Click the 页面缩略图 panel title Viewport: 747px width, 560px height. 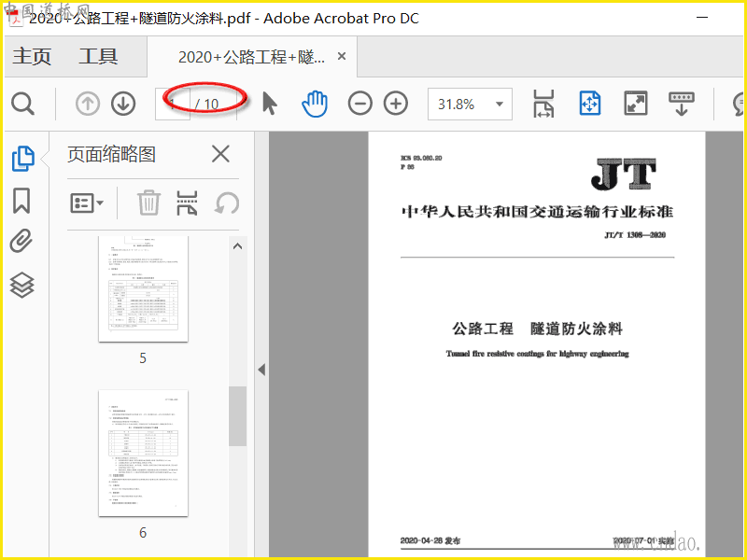[111, 154]
